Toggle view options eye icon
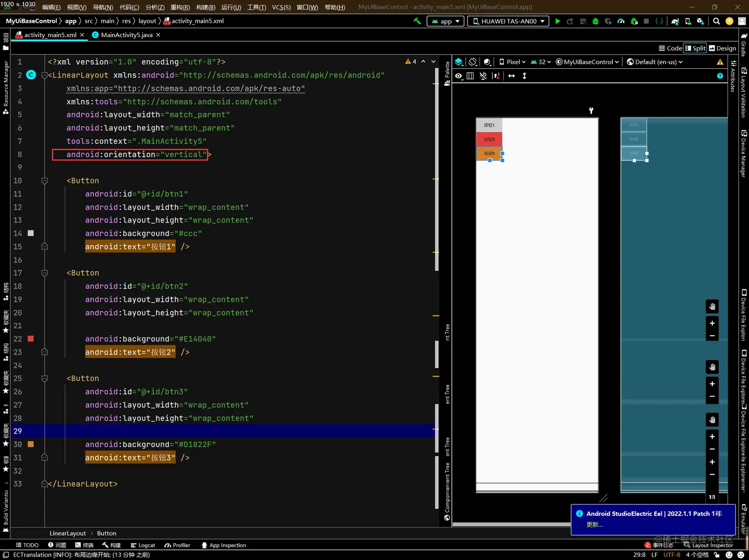 (459, 76)
